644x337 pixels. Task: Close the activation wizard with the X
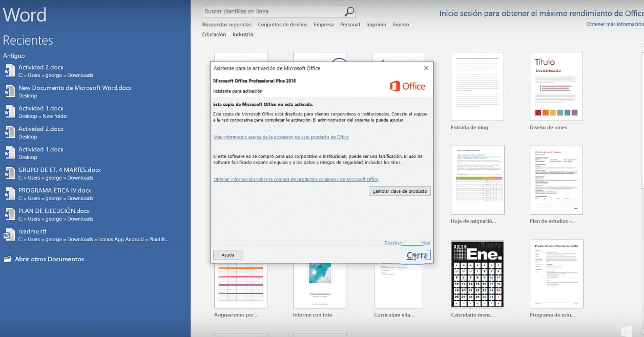(x=426, y=68)
